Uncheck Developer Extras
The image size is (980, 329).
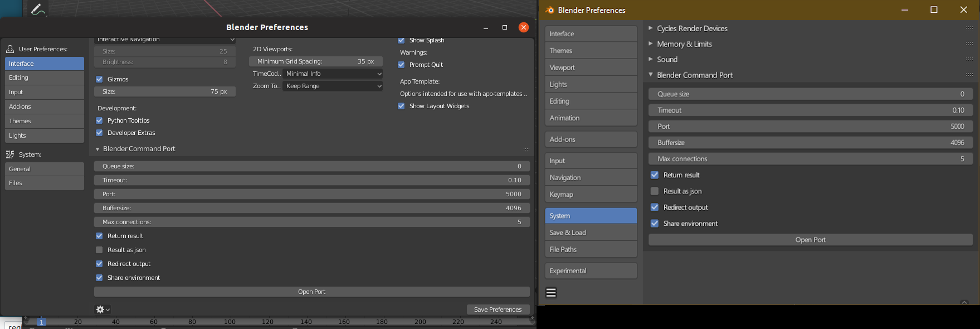[99, 133]
